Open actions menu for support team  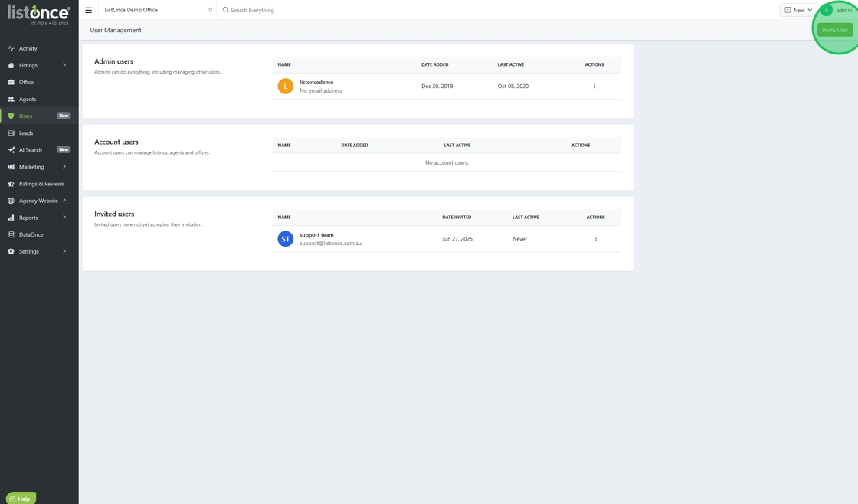tap(595, 238)
